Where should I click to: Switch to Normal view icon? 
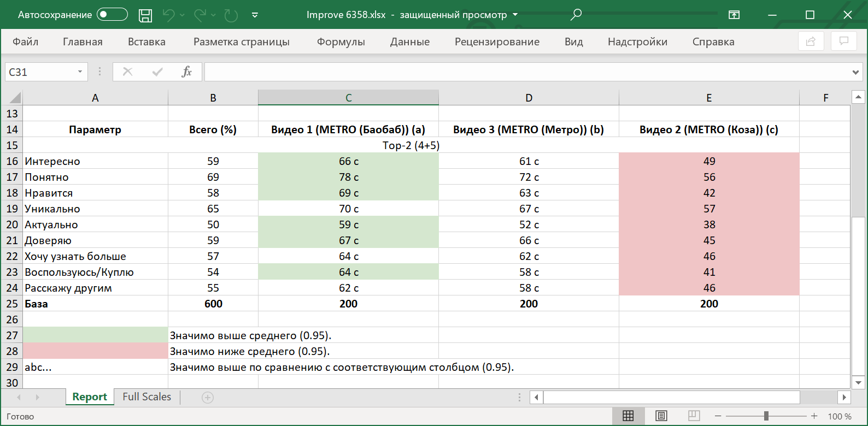pyautogui.click(x=628, y=416)
